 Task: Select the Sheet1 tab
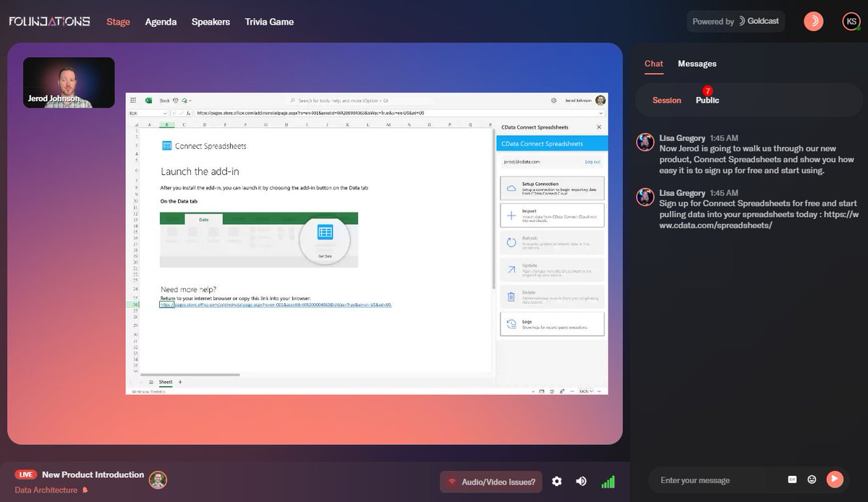click(x=166, y=381)
